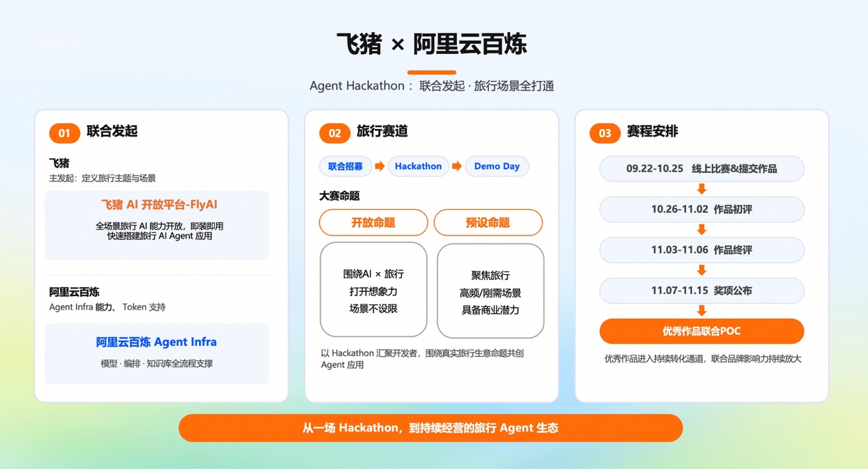Click the 高频/刚需场景 text
This screenshot has width=868, height=469.
pos(490,293)
